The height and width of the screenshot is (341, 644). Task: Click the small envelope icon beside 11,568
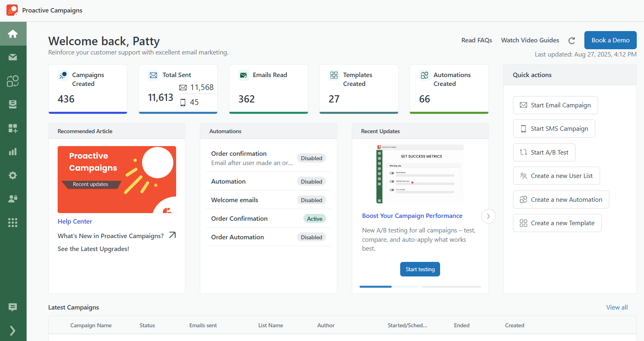coord(183,88)
